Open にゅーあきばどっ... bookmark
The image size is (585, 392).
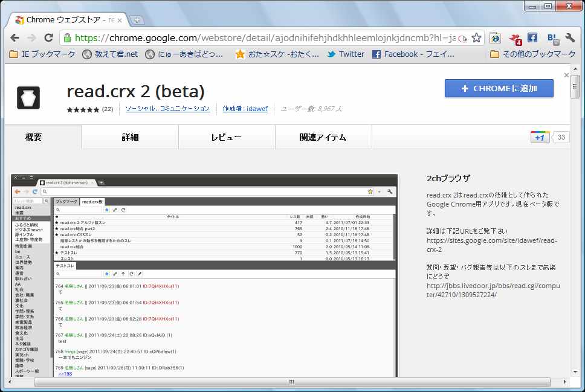[184, 54]
